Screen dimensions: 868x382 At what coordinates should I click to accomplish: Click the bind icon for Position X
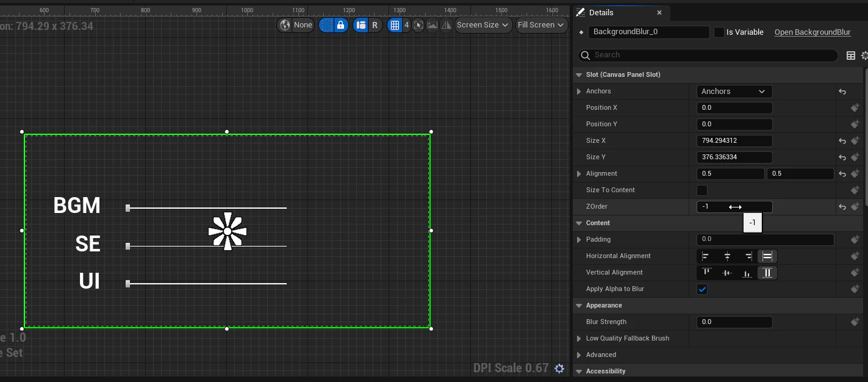[x=855, y=108]
